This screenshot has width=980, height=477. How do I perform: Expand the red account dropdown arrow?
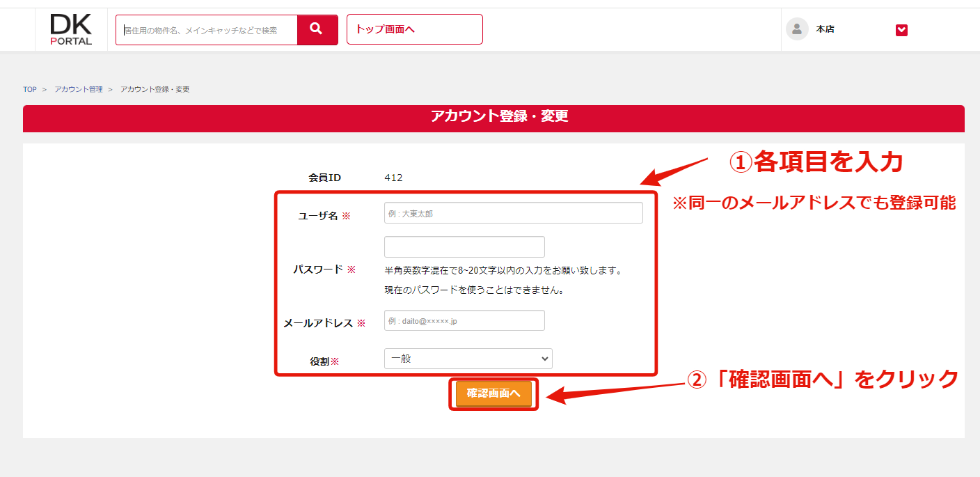coord(901,30)
